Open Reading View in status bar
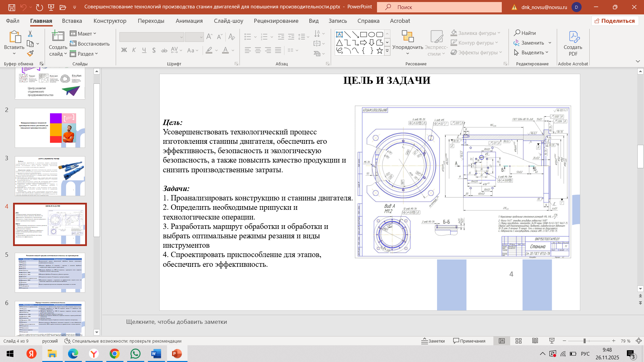644x362 pixels. [535, 341]
